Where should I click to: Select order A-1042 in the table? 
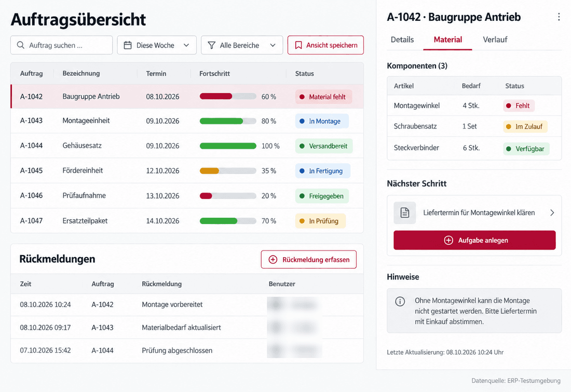click(x=187, y=96)
